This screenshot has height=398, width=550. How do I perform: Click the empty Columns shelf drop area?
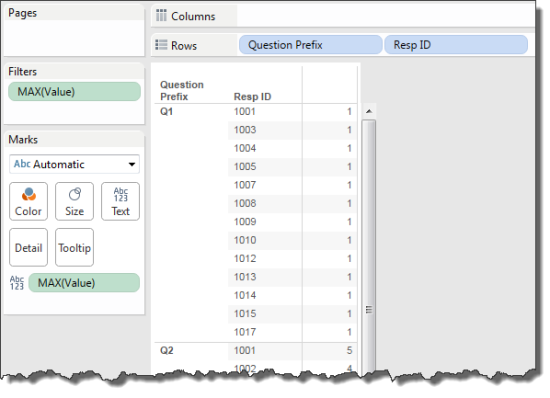(x=386, y=16)
